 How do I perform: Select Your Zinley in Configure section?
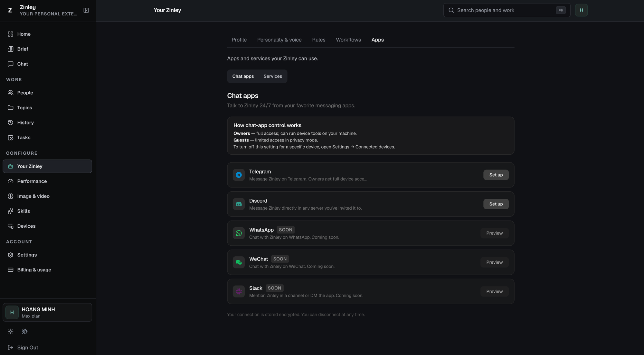47,166
